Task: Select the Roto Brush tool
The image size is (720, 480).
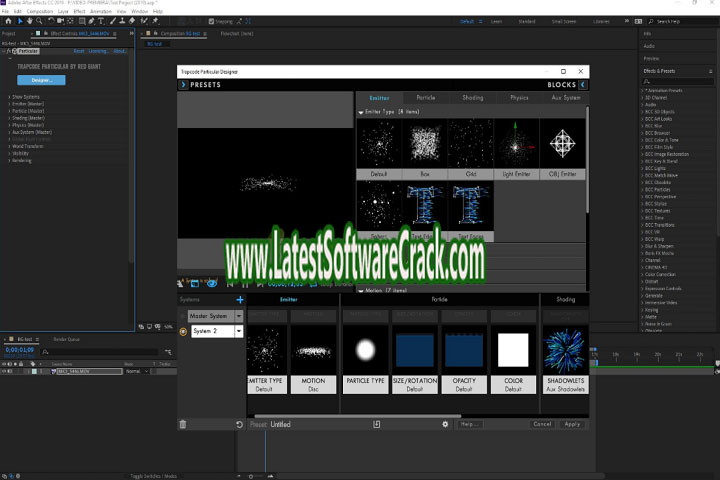Action: (x=144, y=21)
